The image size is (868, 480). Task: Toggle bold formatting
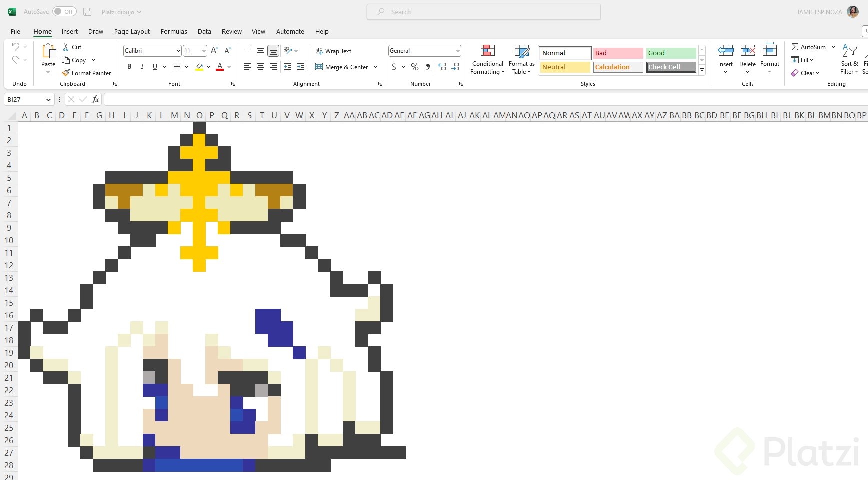(x=129, y=67)
